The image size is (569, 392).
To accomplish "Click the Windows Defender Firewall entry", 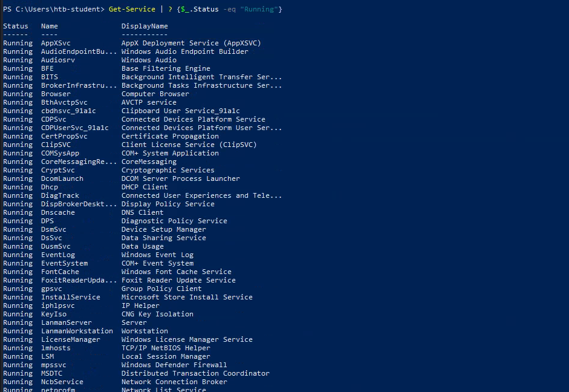I will [x=174, y=365].
